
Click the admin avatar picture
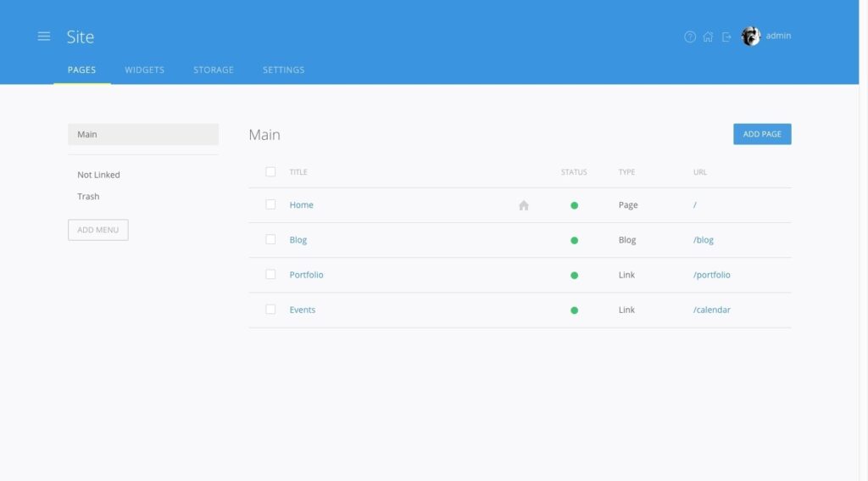coord(750,36)
